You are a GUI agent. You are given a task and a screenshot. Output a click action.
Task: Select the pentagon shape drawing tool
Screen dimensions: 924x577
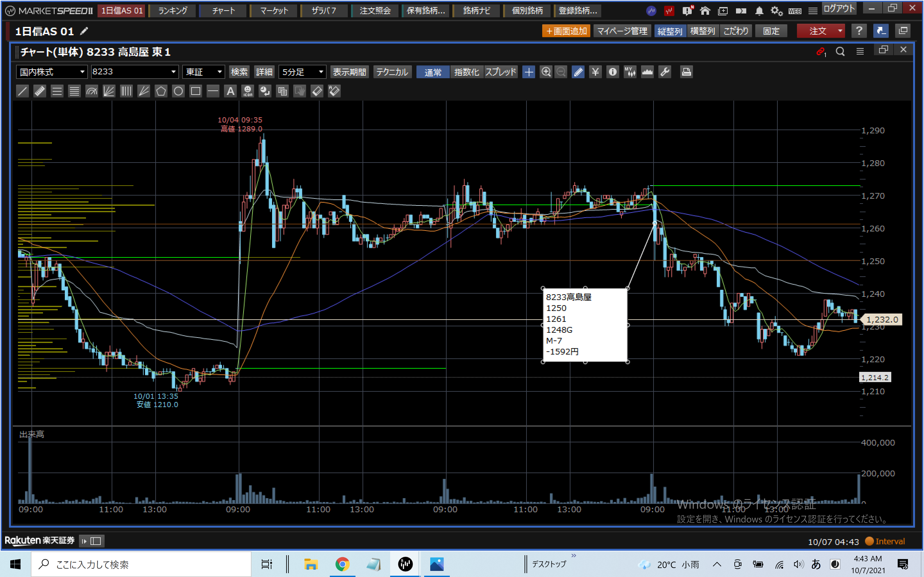(161, 91)
